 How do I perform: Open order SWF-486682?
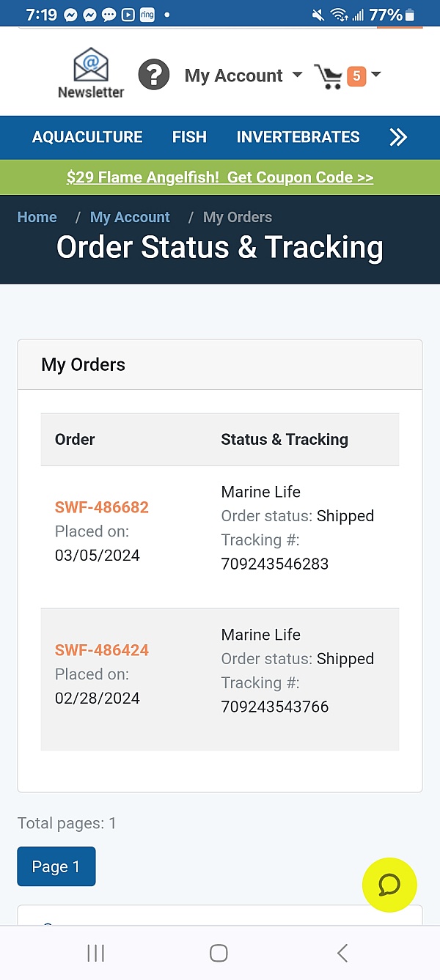coord(102,507)
